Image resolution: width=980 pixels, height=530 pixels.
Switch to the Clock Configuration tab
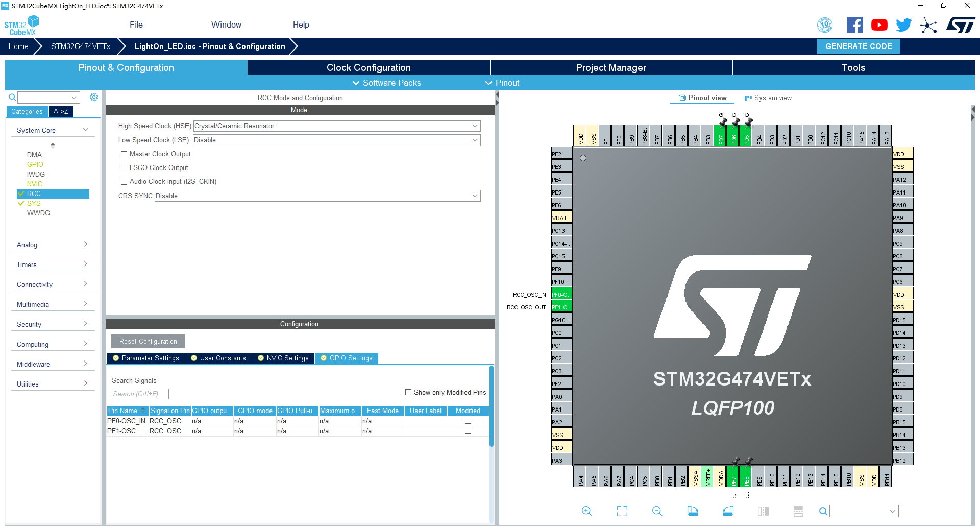coord(369,67)
